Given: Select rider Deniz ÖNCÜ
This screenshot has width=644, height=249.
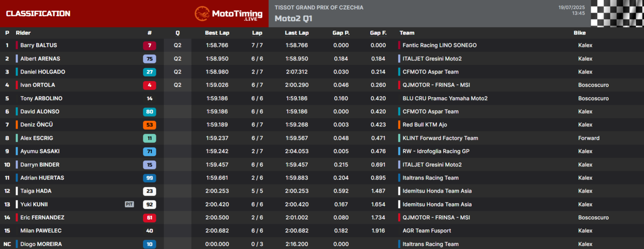Looking at the screenshot, I should 37,125.
